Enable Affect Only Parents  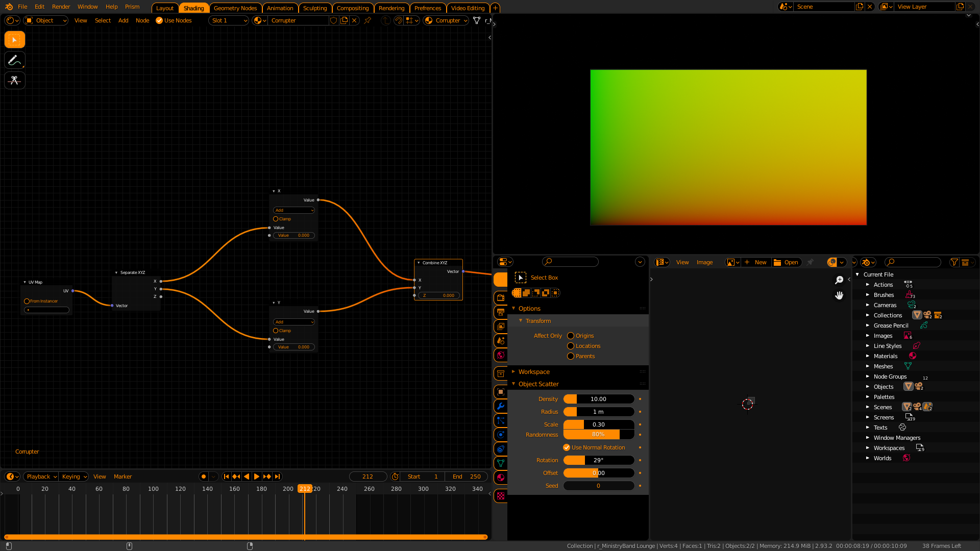[x=571, y=356]
